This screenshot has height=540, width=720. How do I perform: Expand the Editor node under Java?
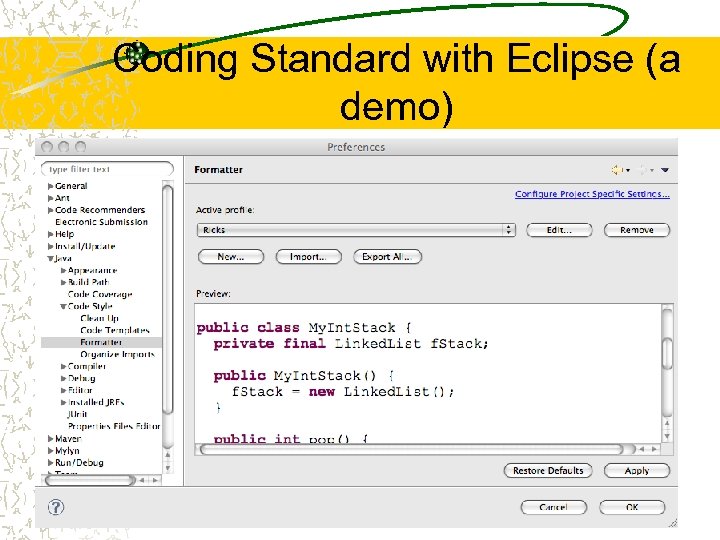click(63, 390)
